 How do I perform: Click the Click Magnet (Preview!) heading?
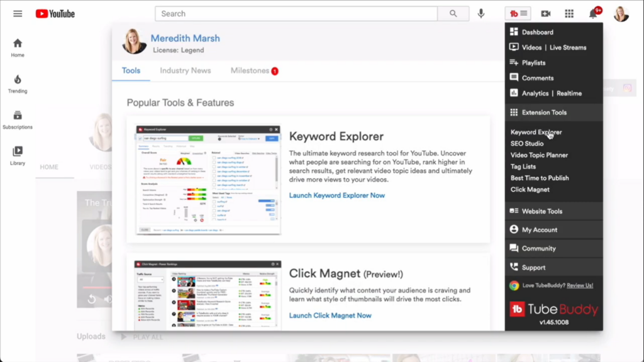[x=346, y=273]
